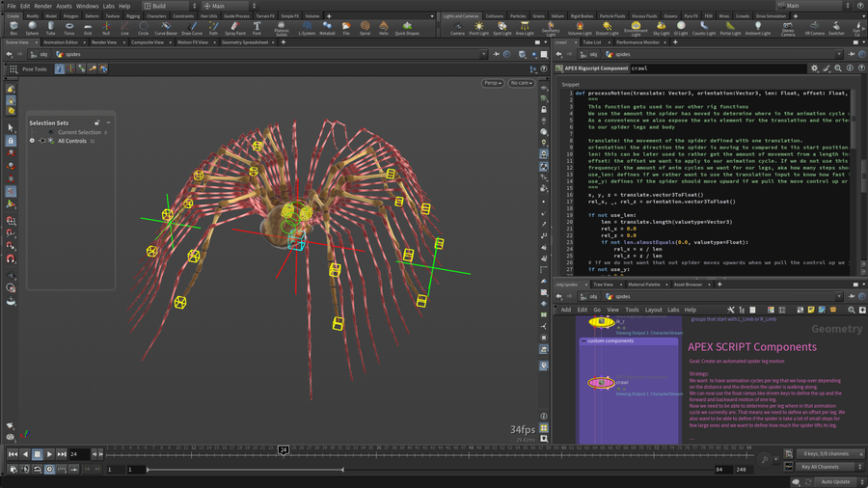Toggle audio playback on the timeline

click(25, 469)
